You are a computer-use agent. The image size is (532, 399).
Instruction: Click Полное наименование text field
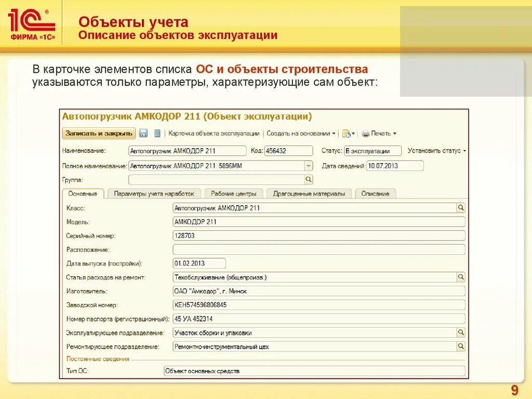(x=217, y=166)
